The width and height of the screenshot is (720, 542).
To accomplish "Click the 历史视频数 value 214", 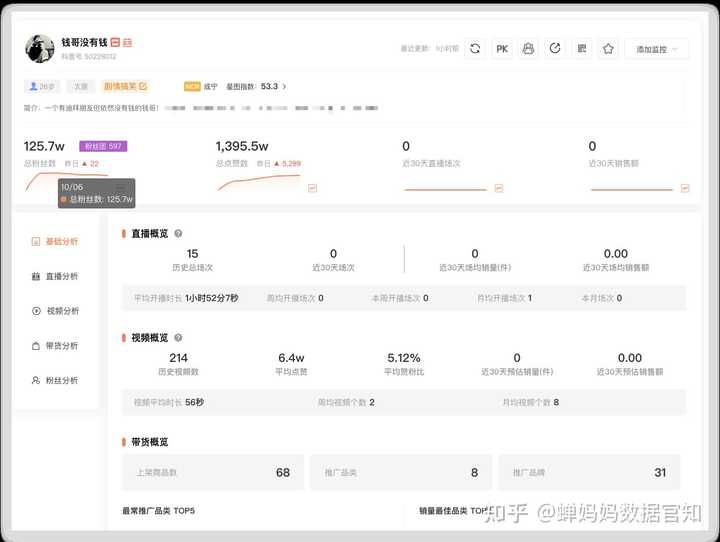I will point(178,358).
